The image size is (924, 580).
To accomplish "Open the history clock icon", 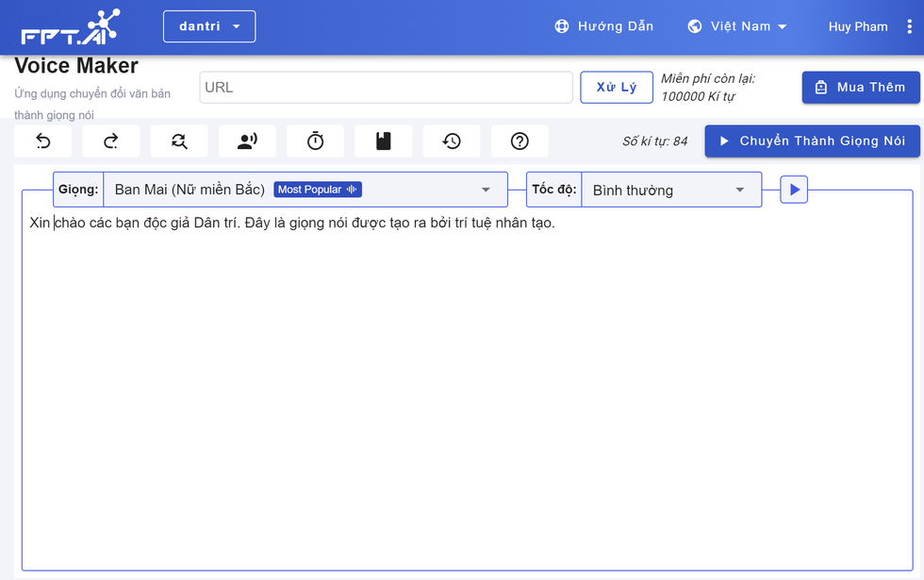I will 452,141.
